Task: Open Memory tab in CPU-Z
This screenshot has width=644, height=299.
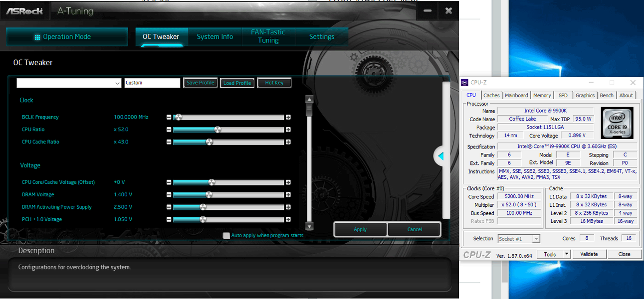Action: click(x=542, y=96)
